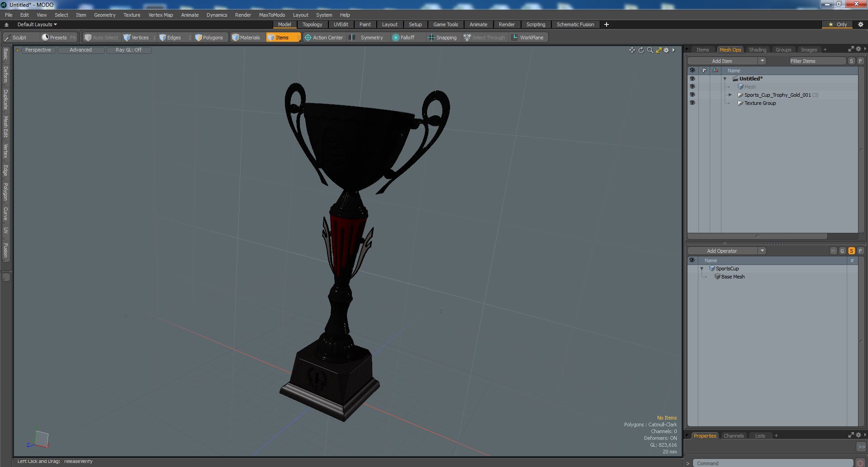Open Action Center options
The height and width of the screenshot is (467, 868).
coord(324,38)
